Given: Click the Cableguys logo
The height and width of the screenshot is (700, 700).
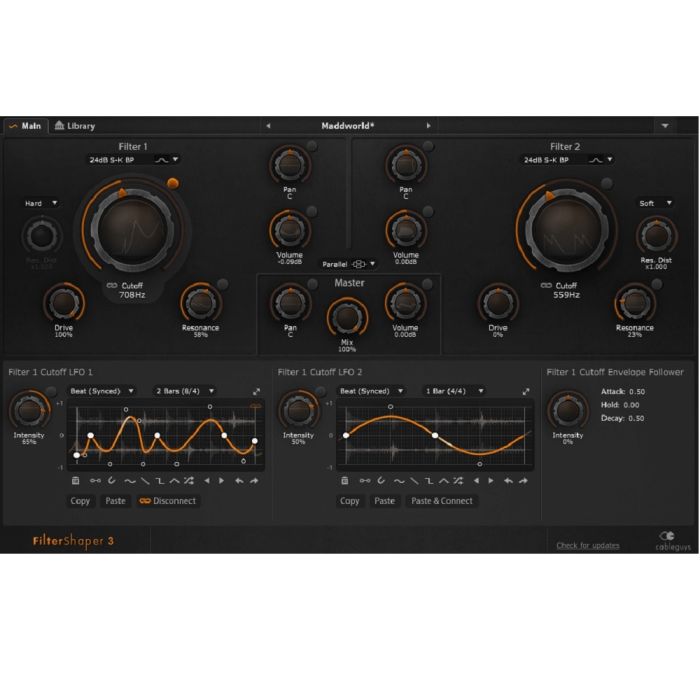Looking at the screenshot, I should (673, 541).
